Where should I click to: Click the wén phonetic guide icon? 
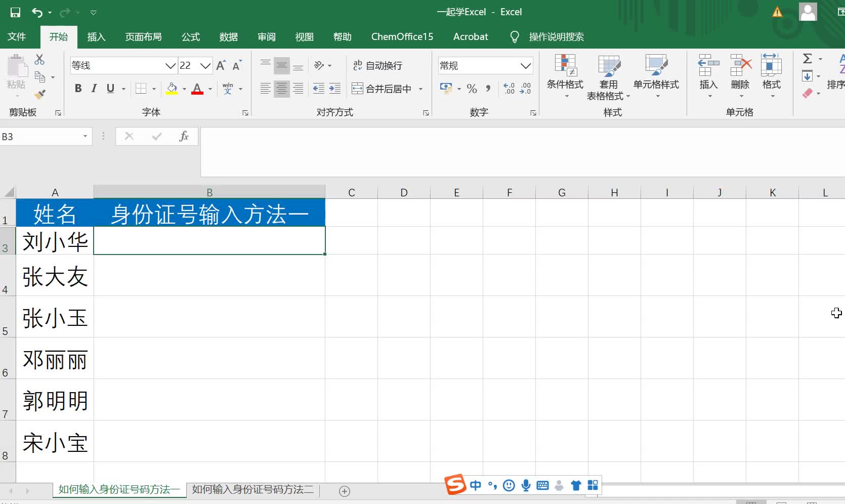coord(228,89)
